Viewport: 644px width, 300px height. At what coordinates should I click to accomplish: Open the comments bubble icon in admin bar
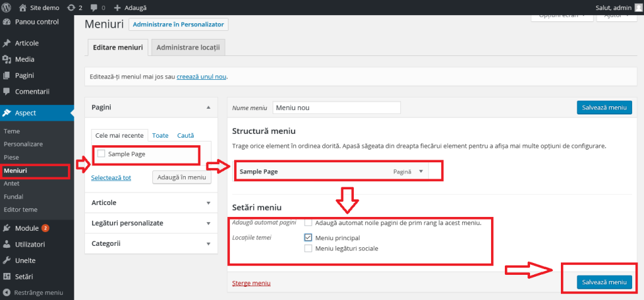pos(94,8)
